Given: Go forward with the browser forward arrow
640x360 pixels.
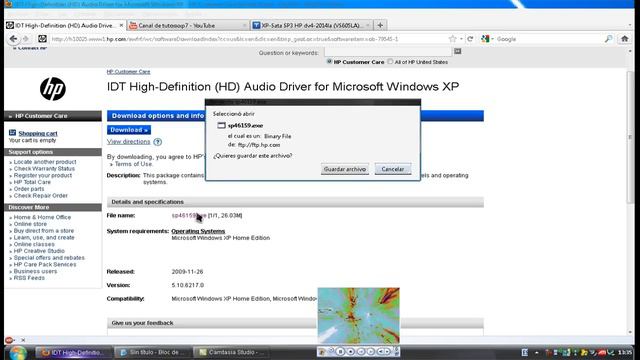Looking at the screenshot, I should [x=26, y=39].
